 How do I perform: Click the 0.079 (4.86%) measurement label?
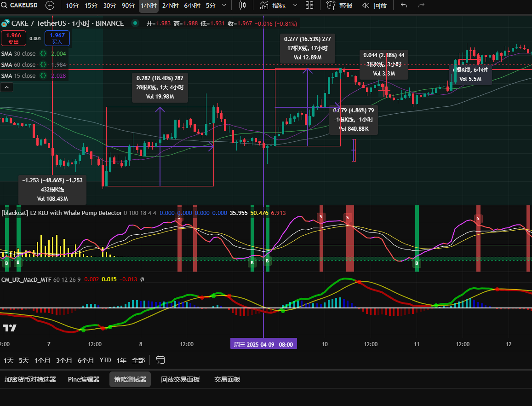point(354,120)
